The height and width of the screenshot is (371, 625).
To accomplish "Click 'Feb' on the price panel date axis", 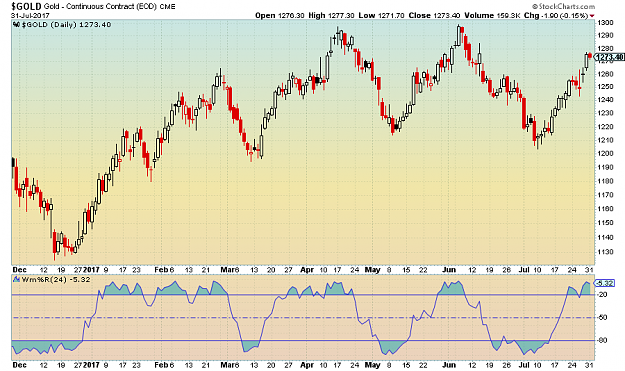I will coord(161,270).
